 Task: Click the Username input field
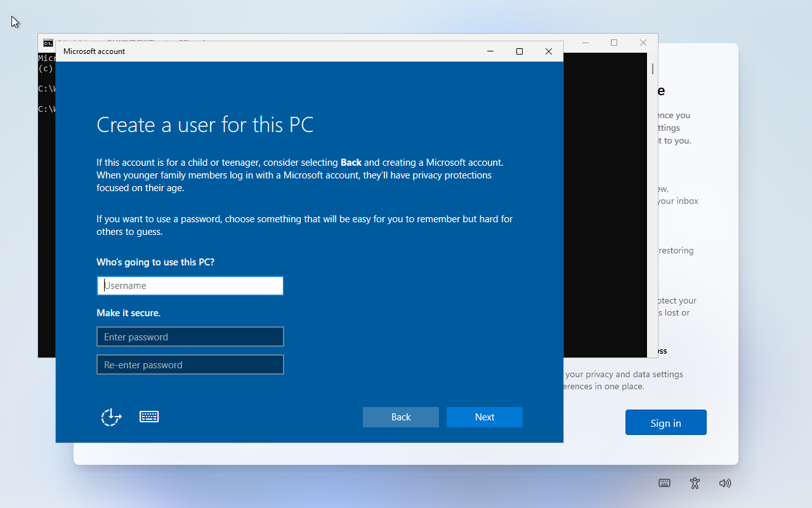pos(190,286)
